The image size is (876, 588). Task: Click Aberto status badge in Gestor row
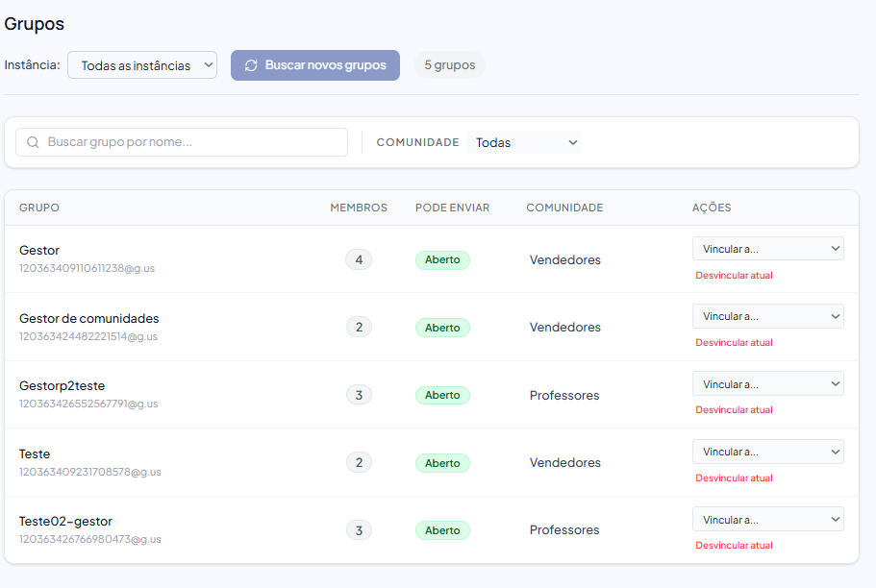click(x=442, y=260)
